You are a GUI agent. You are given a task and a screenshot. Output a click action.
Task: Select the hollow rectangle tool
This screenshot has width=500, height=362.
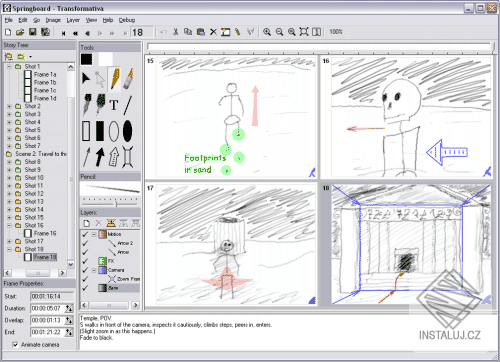point(86,131)
